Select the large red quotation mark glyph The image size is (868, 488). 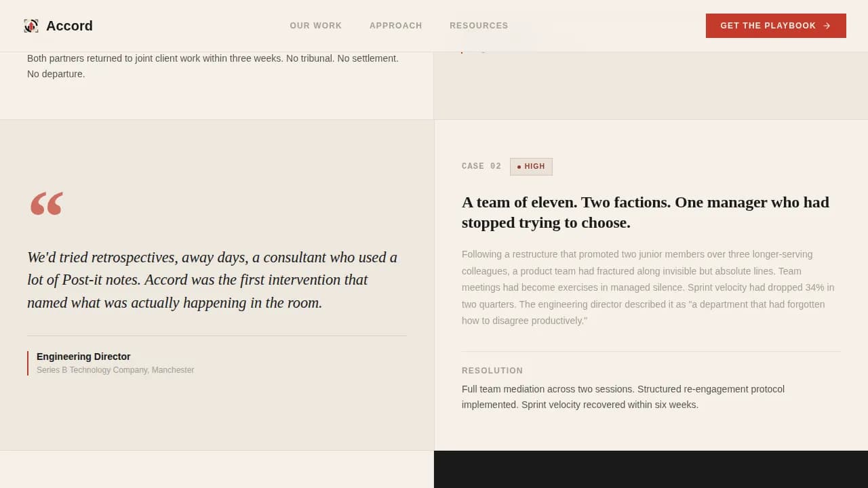tap(46, 203)
